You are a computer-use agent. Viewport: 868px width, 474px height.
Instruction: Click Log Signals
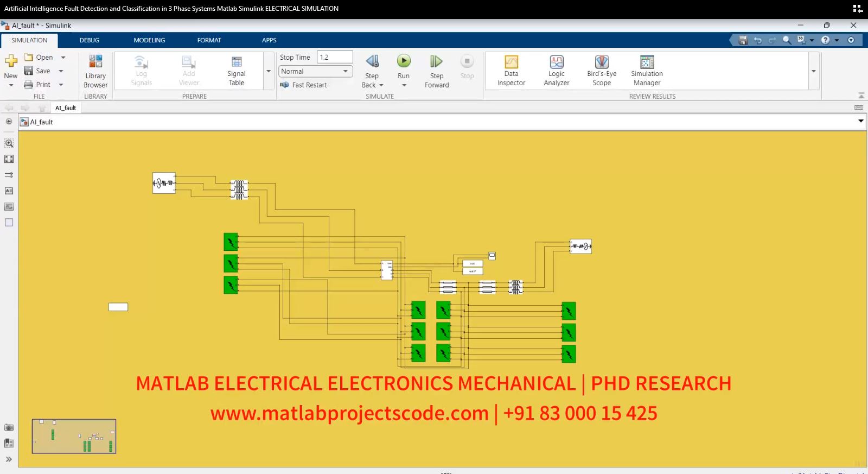[141, 71]
